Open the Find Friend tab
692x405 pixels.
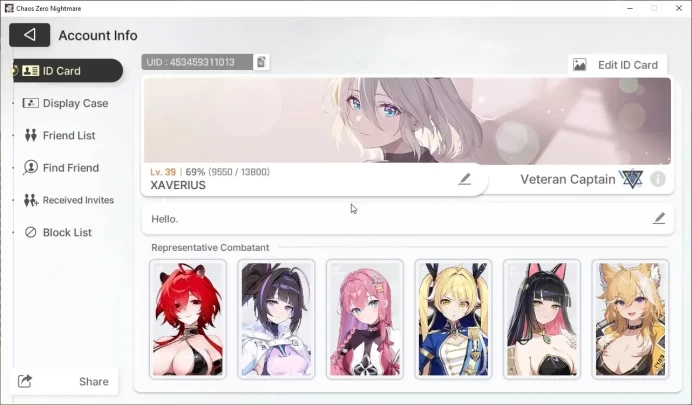[61, 168]
